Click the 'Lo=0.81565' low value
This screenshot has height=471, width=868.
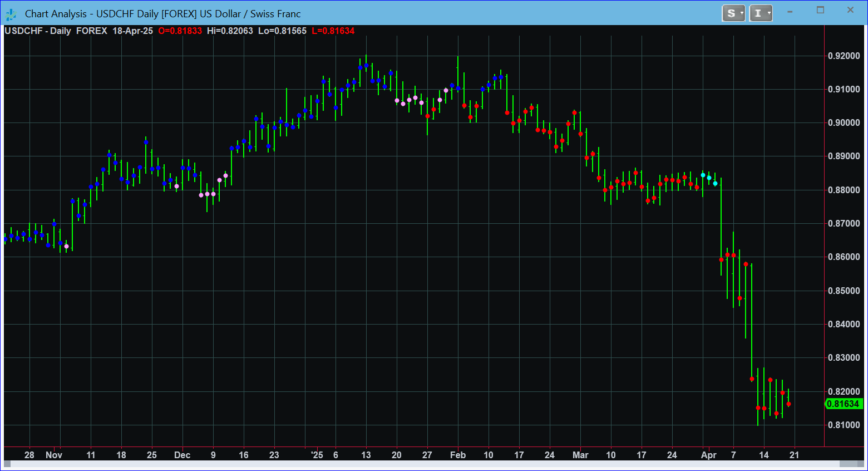click(x=282, y=31)
